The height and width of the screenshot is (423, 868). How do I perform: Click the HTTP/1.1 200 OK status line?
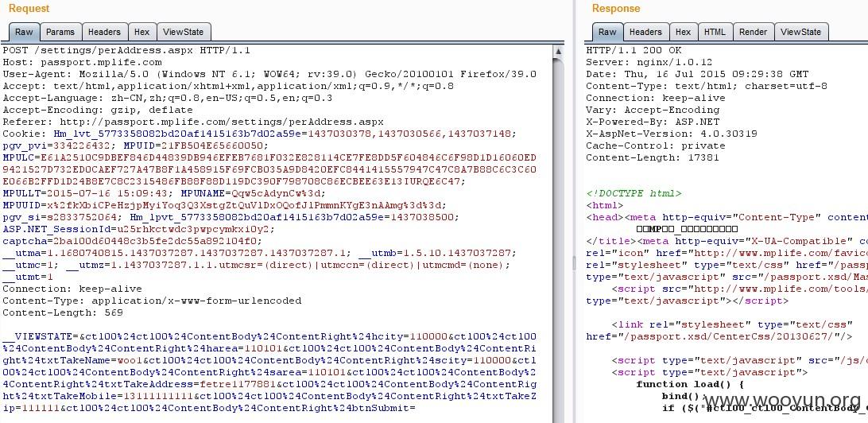[x=634, y=50]
